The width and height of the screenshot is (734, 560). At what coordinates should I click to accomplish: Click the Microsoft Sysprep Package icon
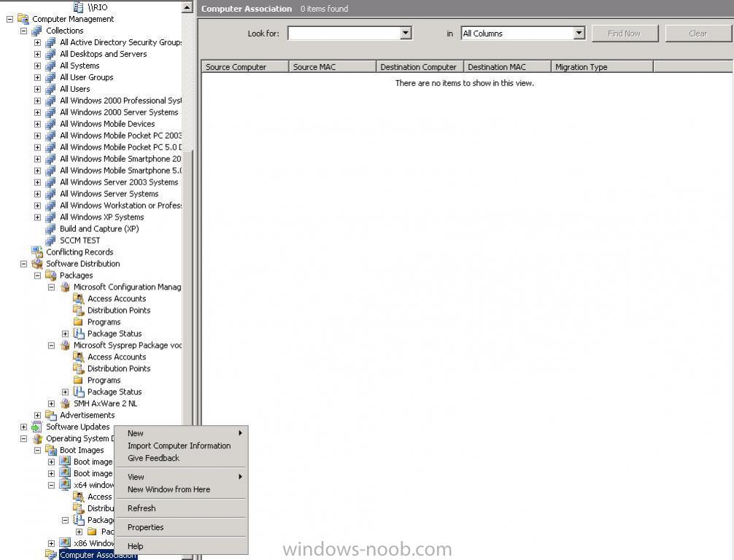pyautogui.click(x=65, y=346)
